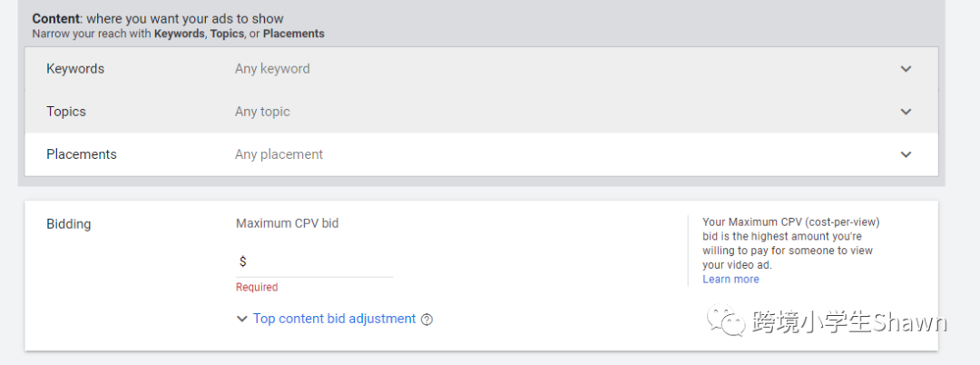
Task: Click the help icon after bid adjustment
Action: [427, 320]
